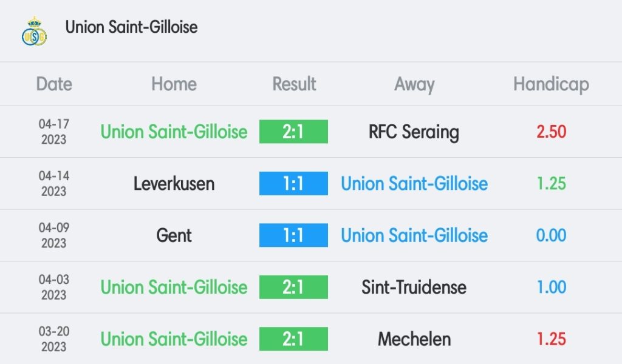Image resolution: width=622 pixels, height=364 pixels.
Task: Open the Mechelen team link
Action: pos(414,339)
